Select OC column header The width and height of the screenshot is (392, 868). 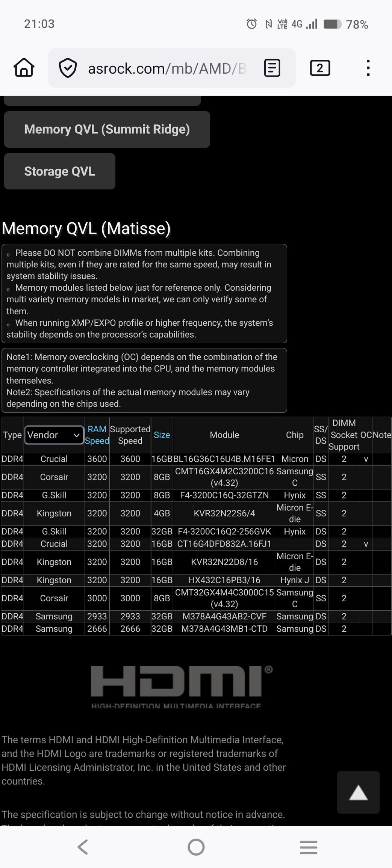[x=366, y=435]
